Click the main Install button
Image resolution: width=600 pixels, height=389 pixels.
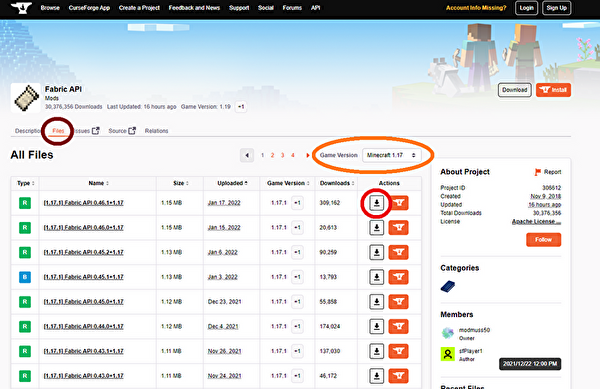click(553, 90)
